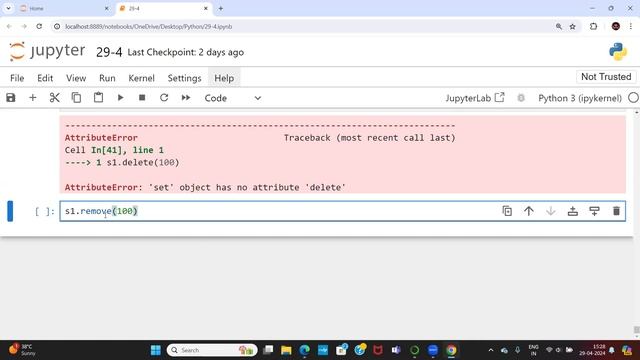Open the Windows Start menu
640x360 pixels.
[x=156, y=350]
